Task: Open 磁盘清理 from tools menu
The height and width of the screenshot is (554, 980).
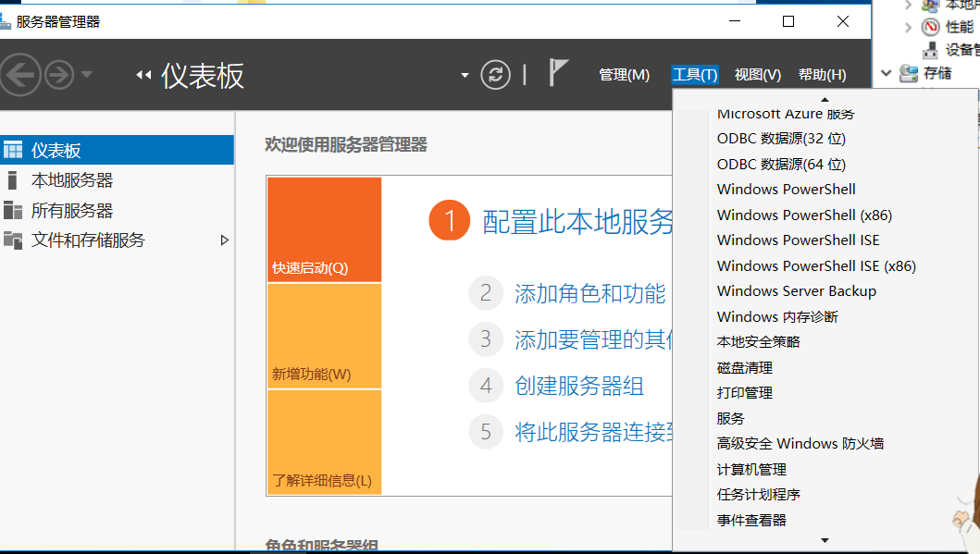Action: 744,368
